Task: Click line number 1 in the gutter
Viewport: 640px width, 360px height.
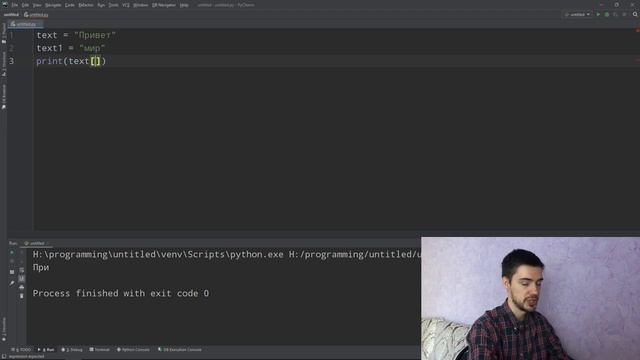Action: pos(11,36)
